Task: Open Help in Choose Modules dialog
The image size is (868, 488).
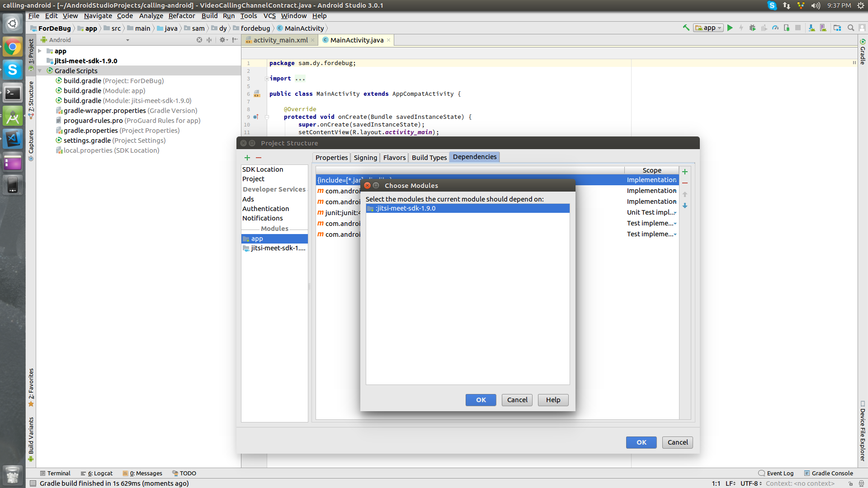Action: coord(552,400)
